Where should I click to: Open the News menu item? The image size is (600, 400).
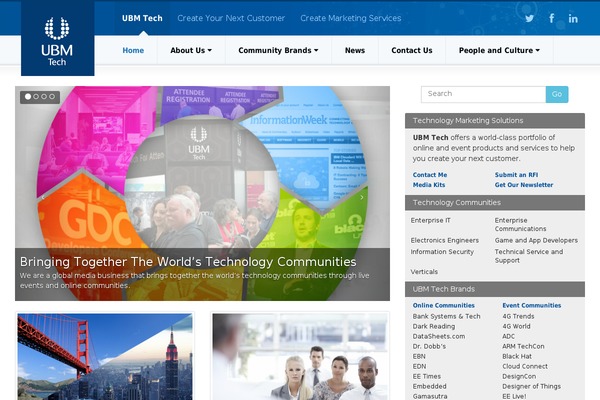tap(355, 50)
